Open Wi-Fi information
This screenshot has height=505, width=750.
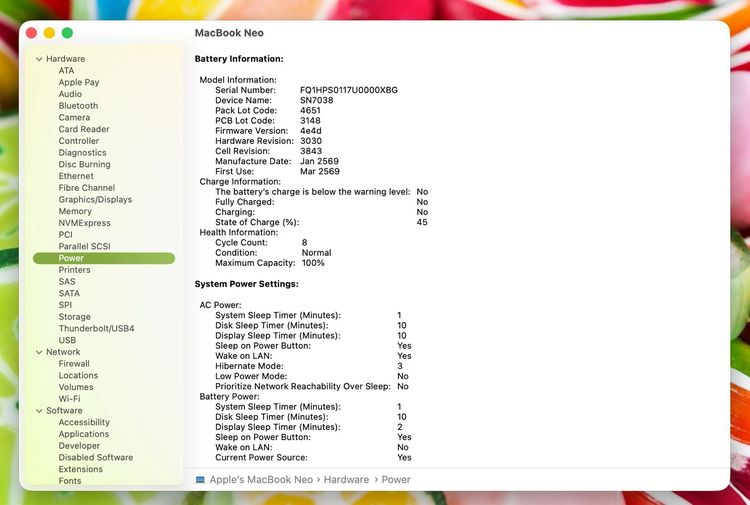tap(69, 399)
